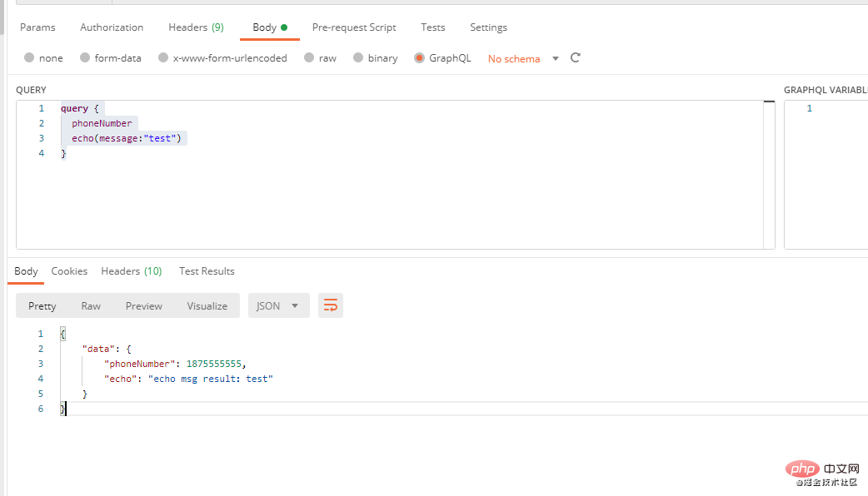Toggle line wrap in response body
This screenshot has width=868, height=496.
331,305
